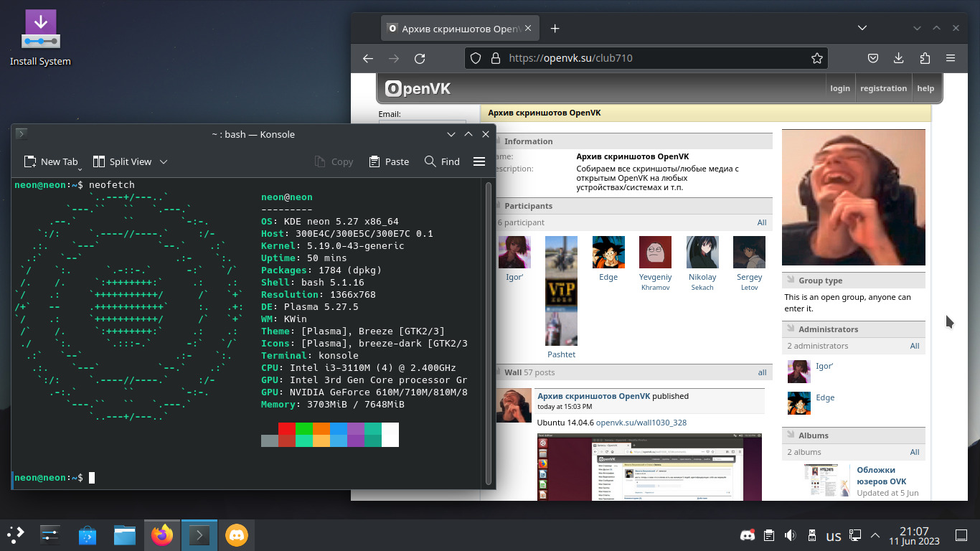Click the red color block in neofetch
This screenshot has height=551, width=980.
pos(287,429)
